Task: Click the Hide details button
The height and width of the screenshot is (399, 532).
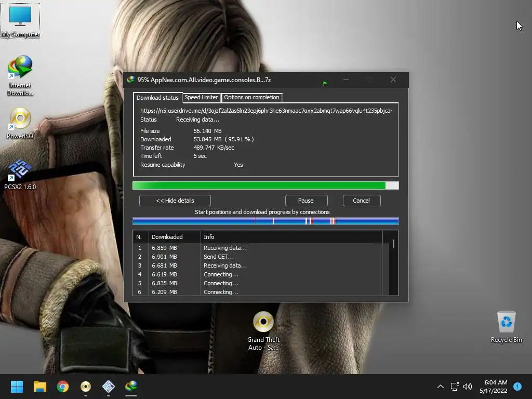Action: [x=175, y=201]
